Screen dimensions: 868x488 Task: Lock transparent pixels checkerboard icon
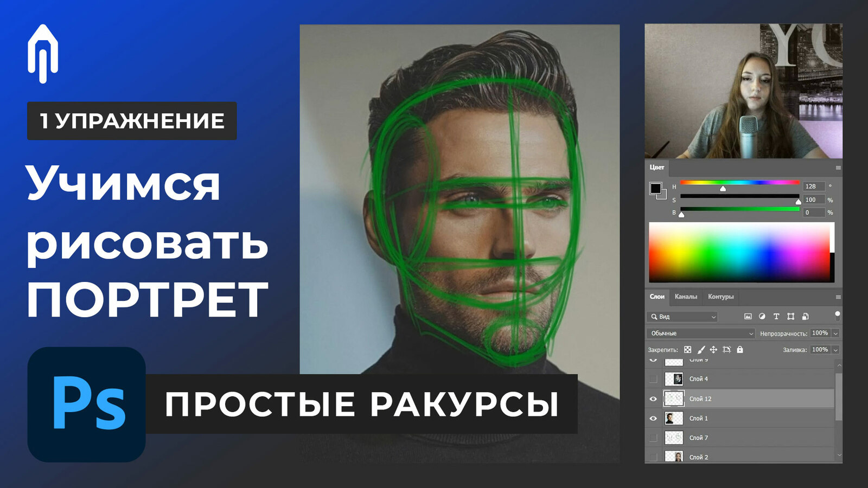coord(687,350)
